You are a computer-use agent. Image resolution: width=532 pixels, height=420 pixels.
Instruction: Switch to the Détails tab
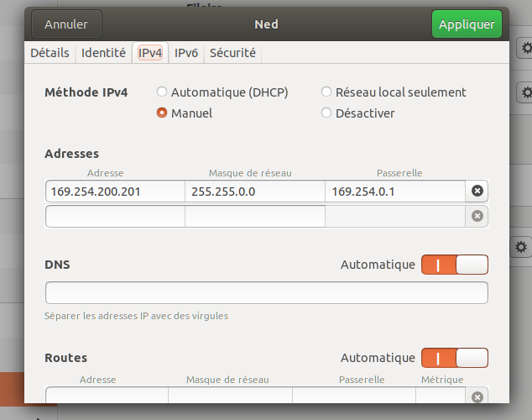[x=50, y=53]
